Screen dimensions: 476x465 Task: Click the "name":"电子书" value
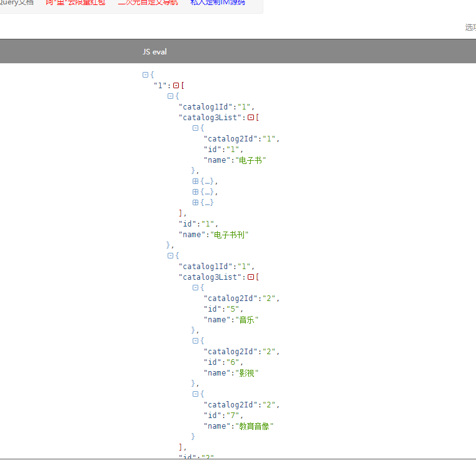(x=250, y=160)
